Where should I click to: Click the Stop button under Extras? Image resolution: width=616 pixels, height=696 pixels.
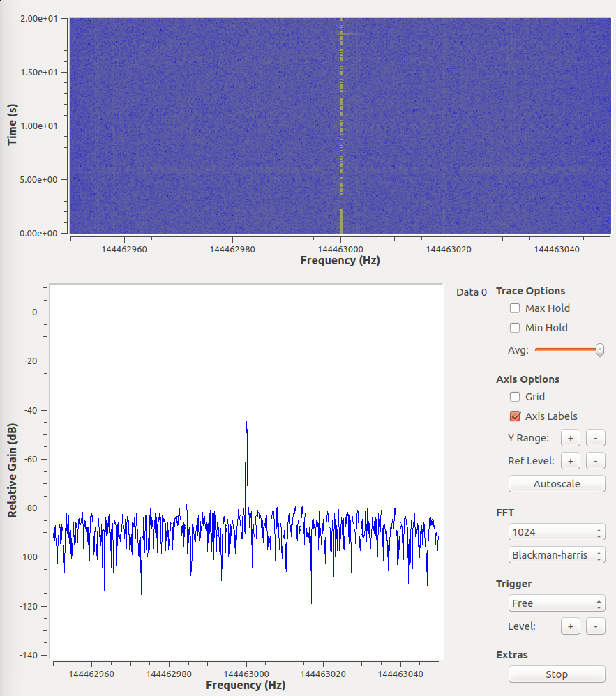[556, 674]
